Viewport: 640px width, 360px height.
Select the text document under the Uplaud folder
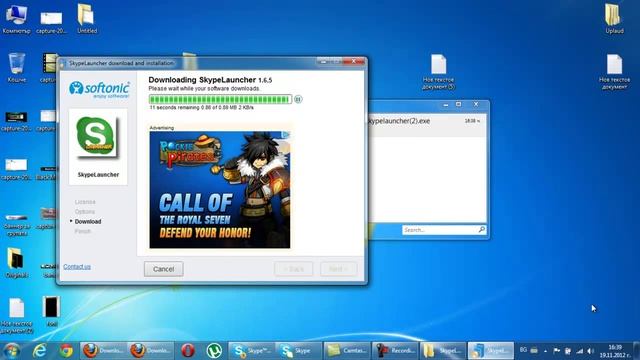(614, 72)
